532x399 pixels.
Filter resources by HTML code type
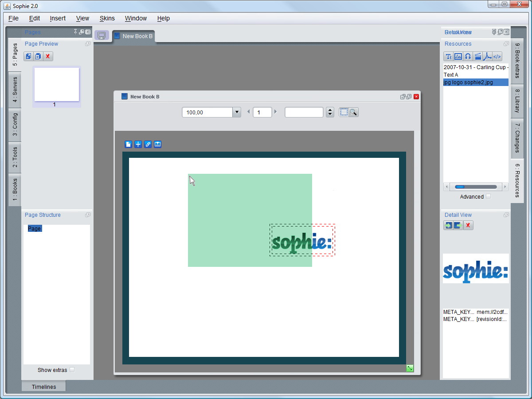point(497,56)
